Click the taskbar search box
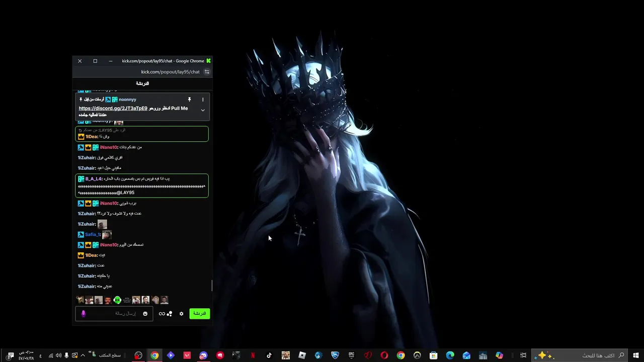Screen dimensions: 644x362 tap(580, 355)
